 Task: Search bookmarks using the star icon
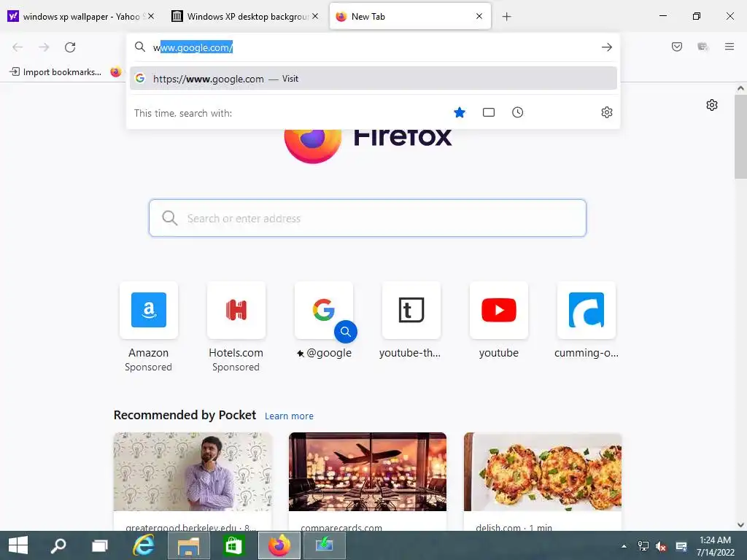pos(460,112)
